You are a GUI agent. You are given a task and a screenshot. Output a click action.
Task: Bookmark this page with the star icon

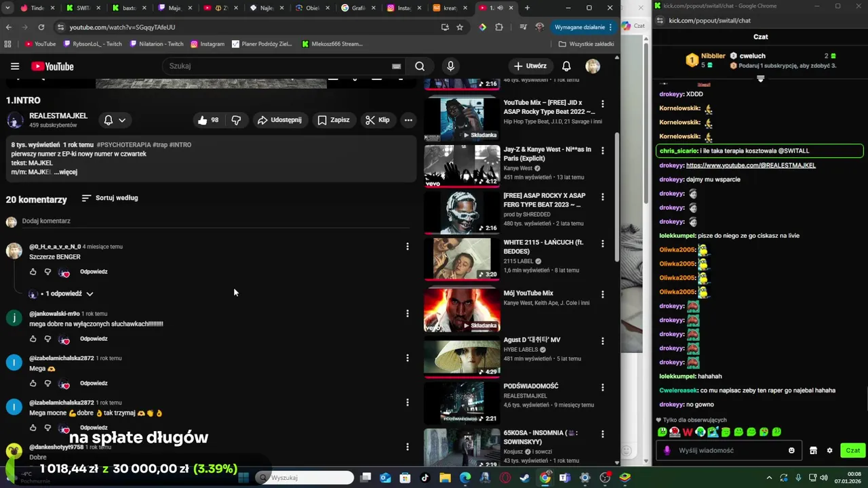(460, 27)
